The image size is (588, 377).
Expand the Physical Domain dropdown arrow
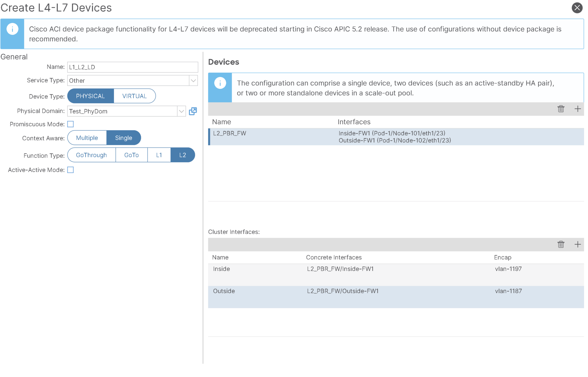(181, 111)
